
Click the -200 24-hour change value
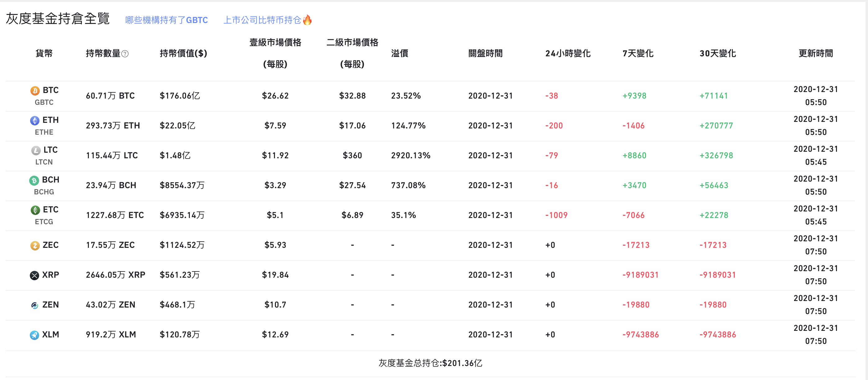pos(554,126)
